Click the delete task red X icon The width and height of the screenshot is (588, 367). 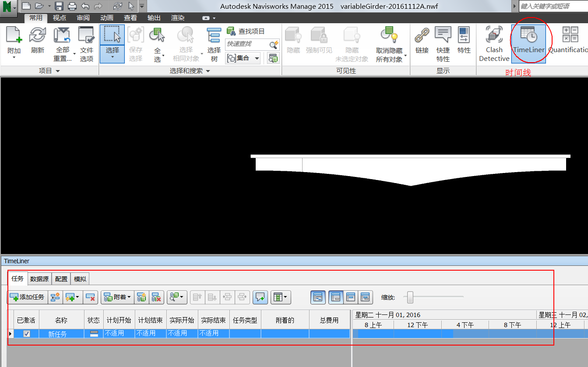click(91, 297)
